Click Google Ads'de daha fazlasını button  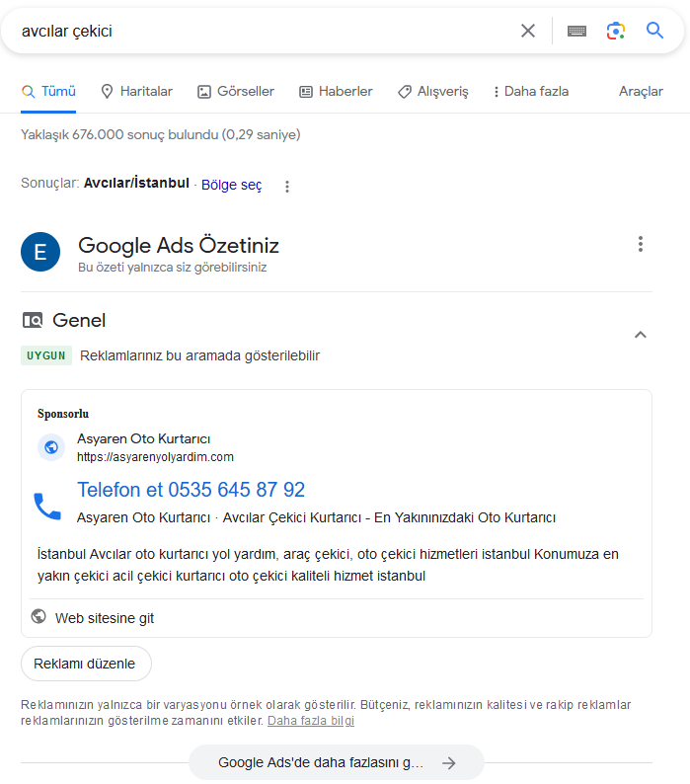[337, 762]
